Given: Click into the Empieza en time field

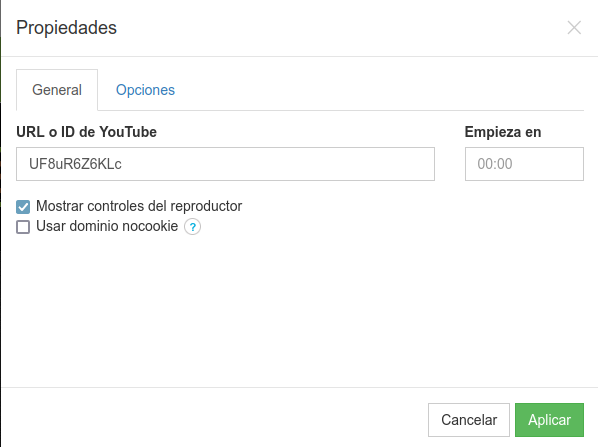Looking at the screenshot, I should [x=524, y=164].
